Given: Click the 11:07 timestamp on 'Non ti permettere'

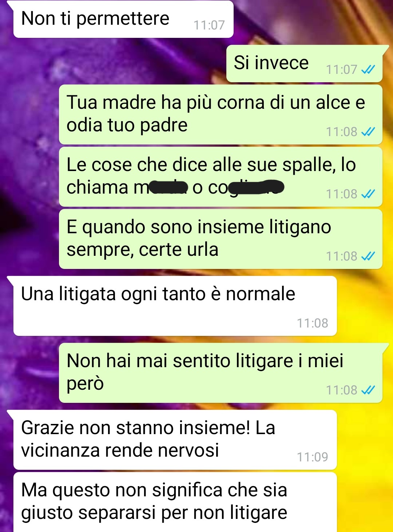Looking at the screenshot, I should point(209,25).
